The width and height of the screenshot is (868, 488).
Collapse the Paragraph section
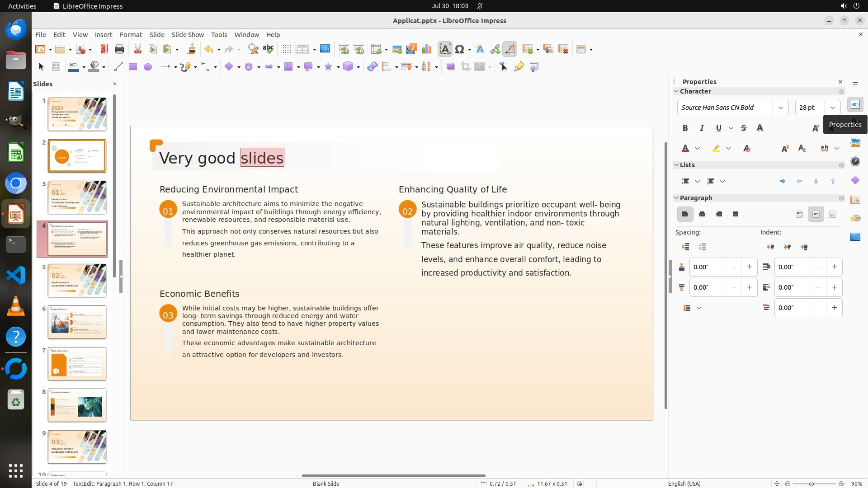[677, 198]
